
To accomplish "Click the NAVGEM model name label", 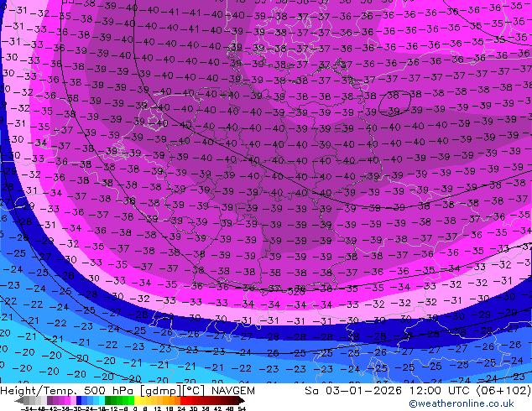I will (233, 391).
